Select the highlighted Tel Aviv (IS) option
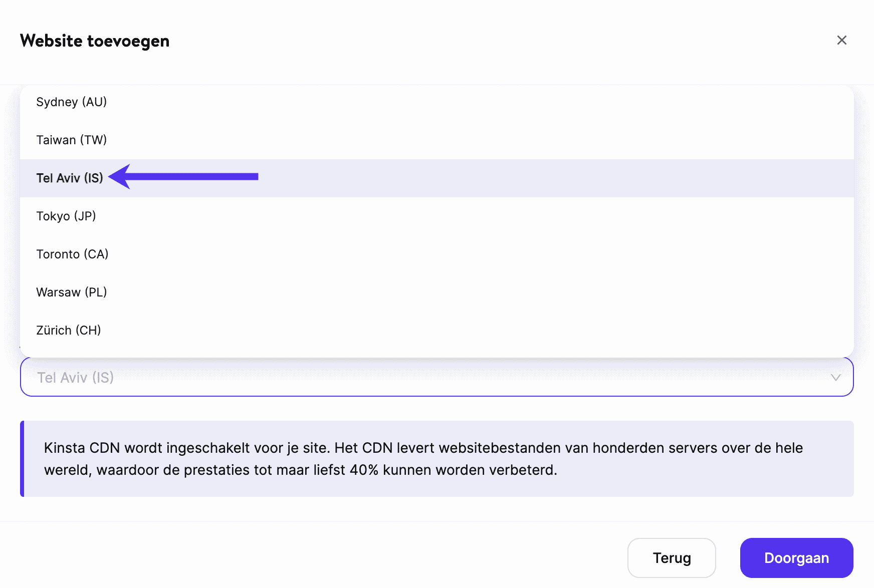Image resolution: width=874 pixels, height=588 pixels. (70, 178)
